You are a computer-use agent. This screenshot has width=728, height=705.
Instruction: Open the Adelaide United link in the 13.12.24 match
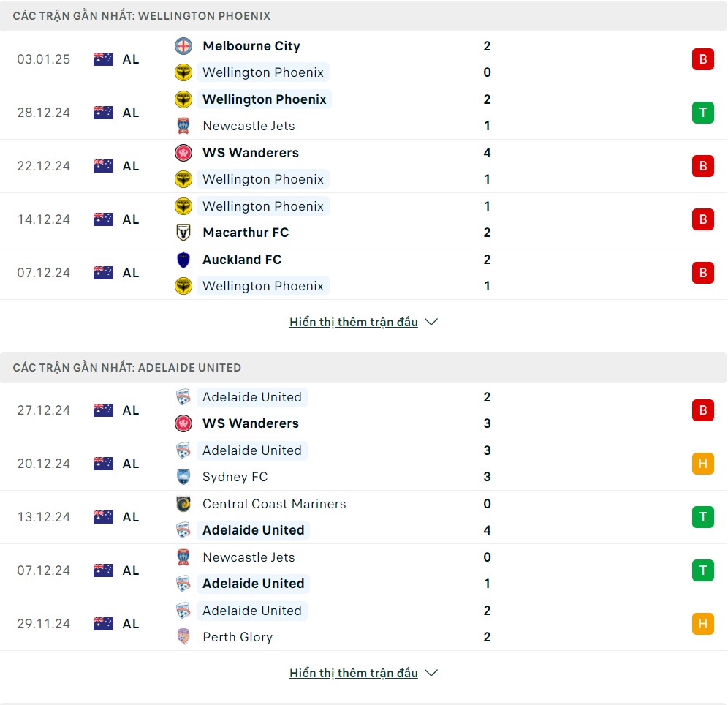254,530
